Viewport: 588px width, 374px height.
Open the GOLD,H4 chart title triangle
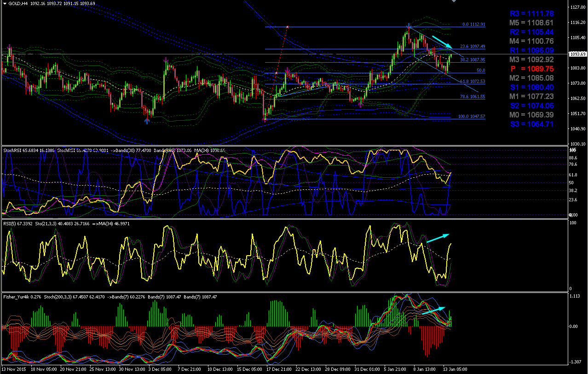tap(5, 3)
